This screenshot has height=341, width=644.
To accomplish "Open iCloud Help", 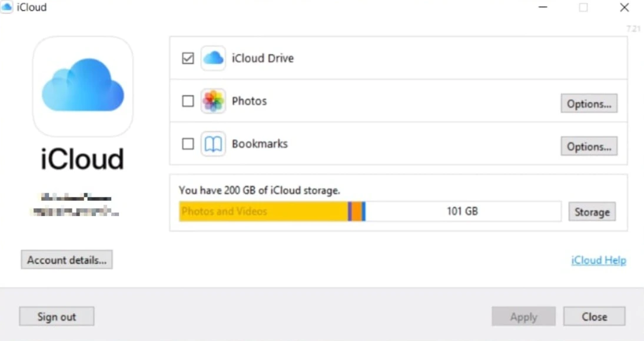I will 597,260.
